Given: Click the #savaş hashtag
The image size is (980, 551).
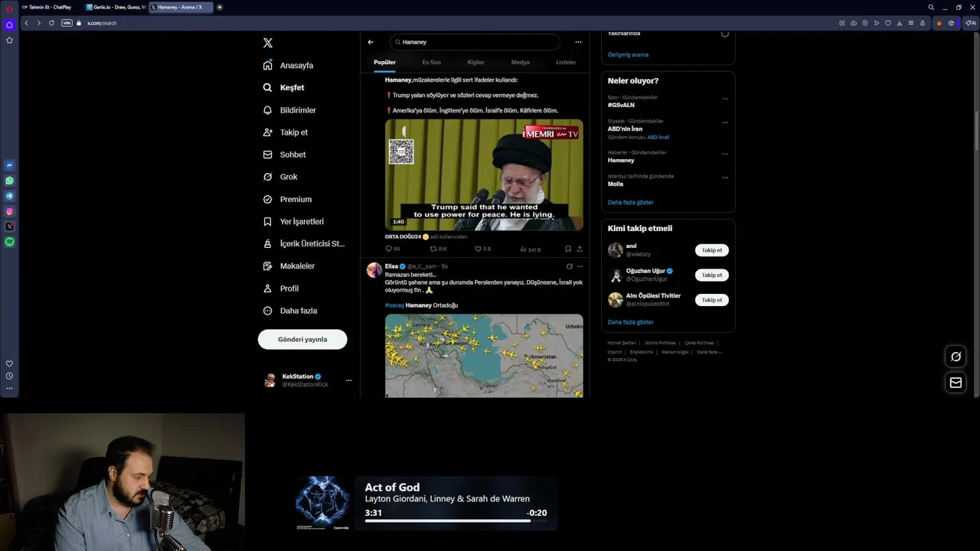Looking at the screenshot, I should (x=394, y=305).
